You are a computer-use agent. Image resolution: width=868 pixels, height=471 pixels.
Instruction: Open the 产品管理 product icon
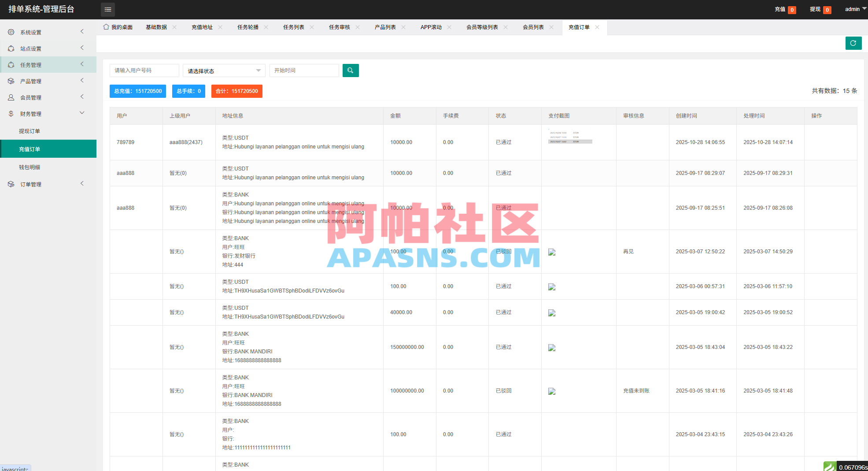(11, 81)
